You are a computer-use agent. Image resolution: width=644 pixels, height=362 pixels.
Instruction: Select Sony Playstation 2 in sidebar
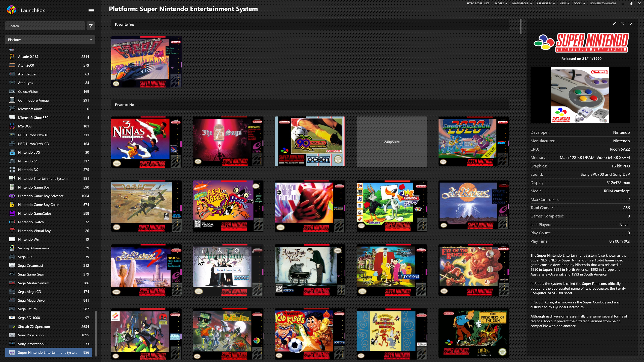49,344
